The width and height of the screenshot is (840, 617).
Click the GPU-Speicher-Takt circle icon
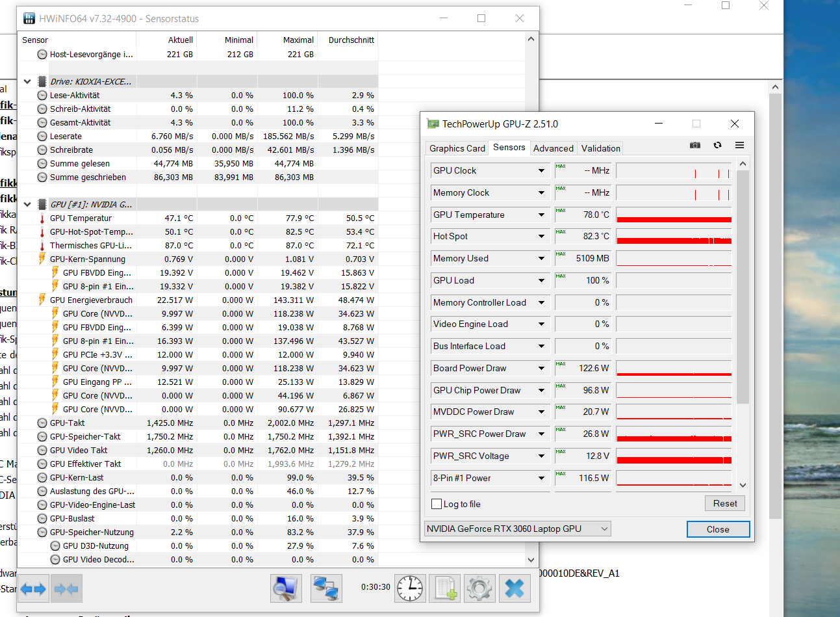point(42,437)
